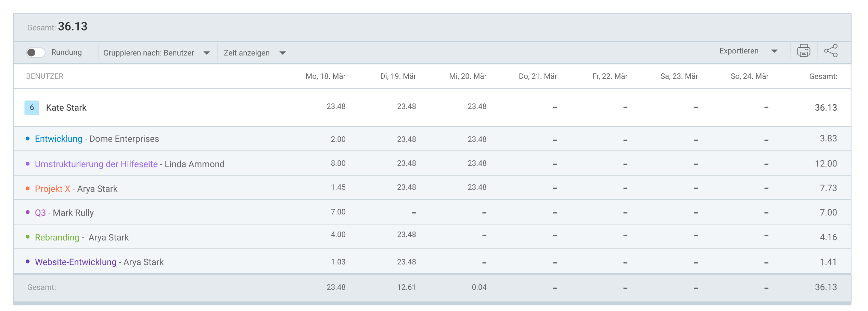Select the Kate Stark user row
This screenshot has width=868, height=311.
(66, 108)
